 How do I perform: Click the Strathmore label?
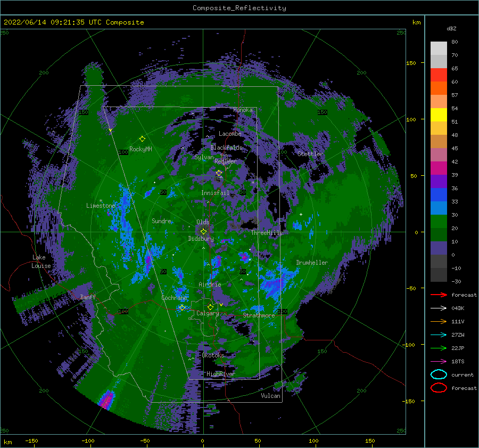259,315
